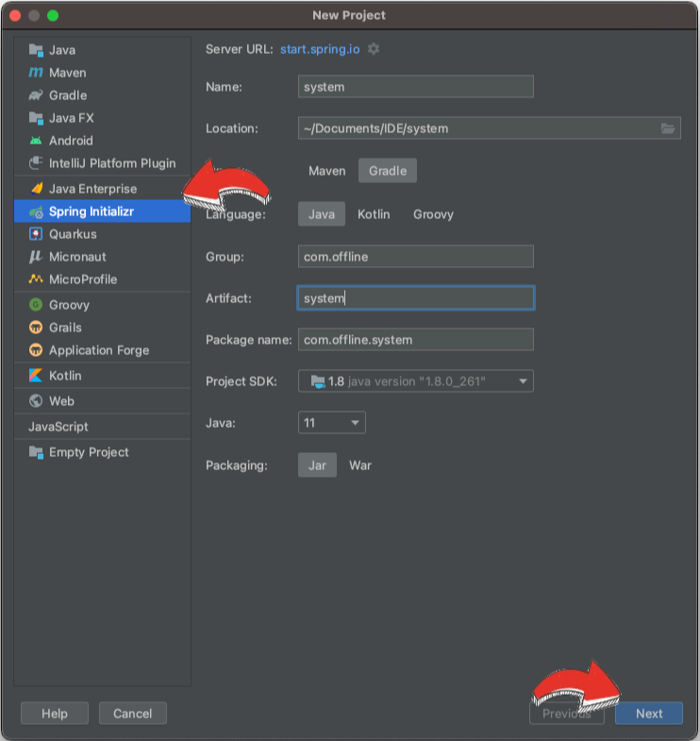
Task: Click the Android robot icon
Action: 36,141
